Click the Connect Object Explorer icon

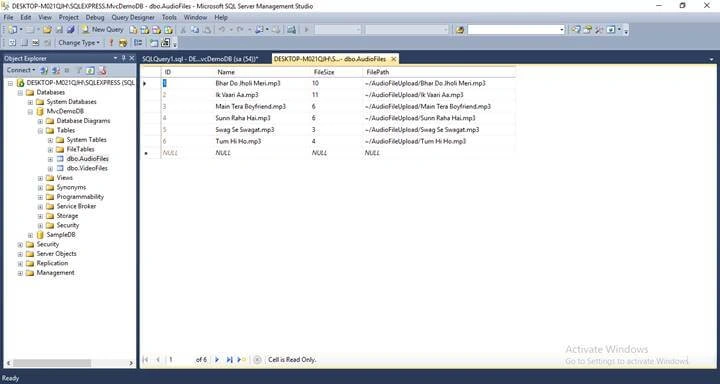click(44, 70)
